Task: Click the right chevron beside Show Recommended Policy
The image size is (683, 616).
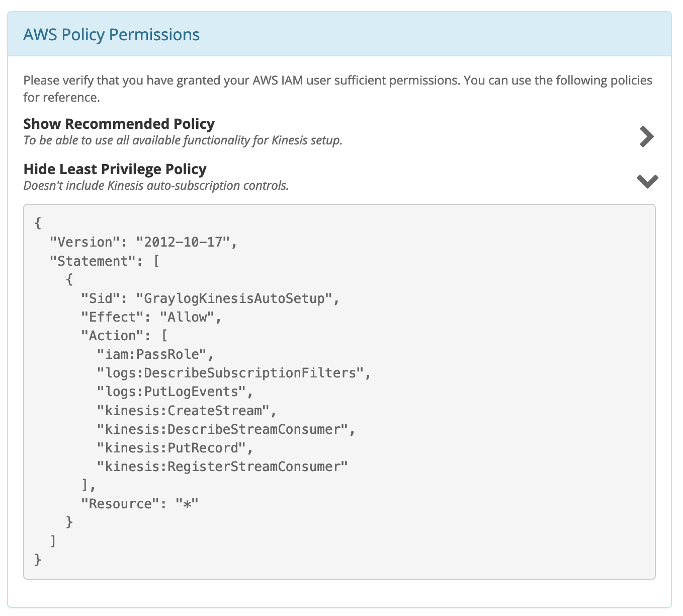Action: tap(646, 136)
